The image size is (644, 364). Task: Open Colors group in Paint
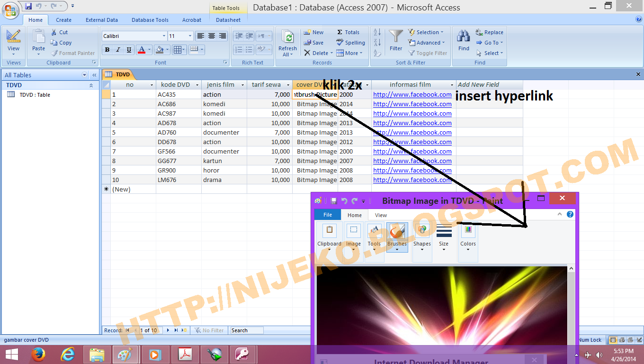[468, 237]
